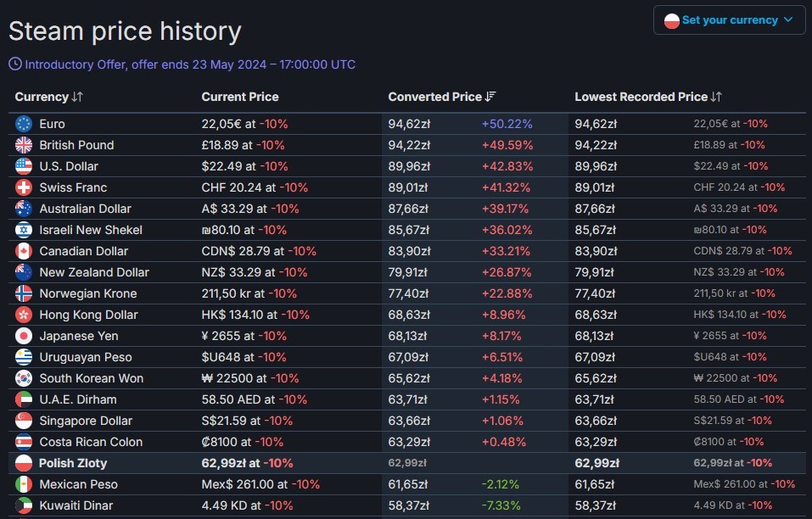Image resolution: width=812 pixels, height=519 pixels.
Task: Select the Uruguayan Peso currency name
Action: point(86,358)
